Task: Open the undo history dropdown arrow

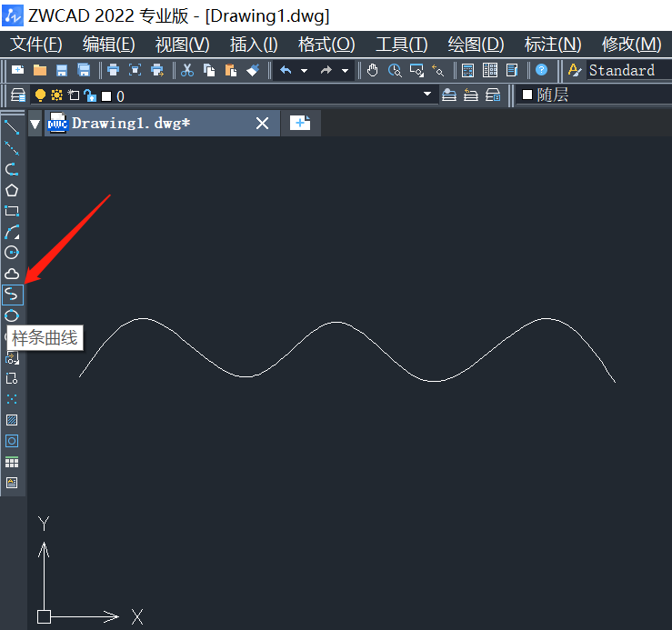Action: 305,70
